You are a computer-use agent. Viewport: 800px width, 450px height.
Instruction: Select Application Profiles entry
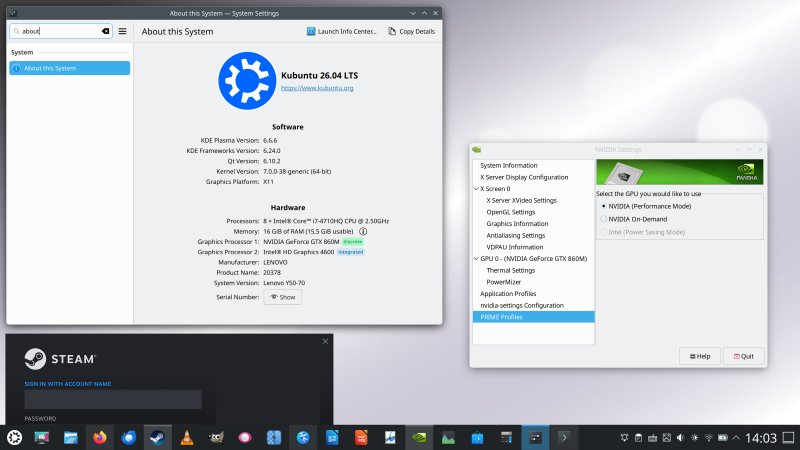pyautogui.click(x=508, y=294)
